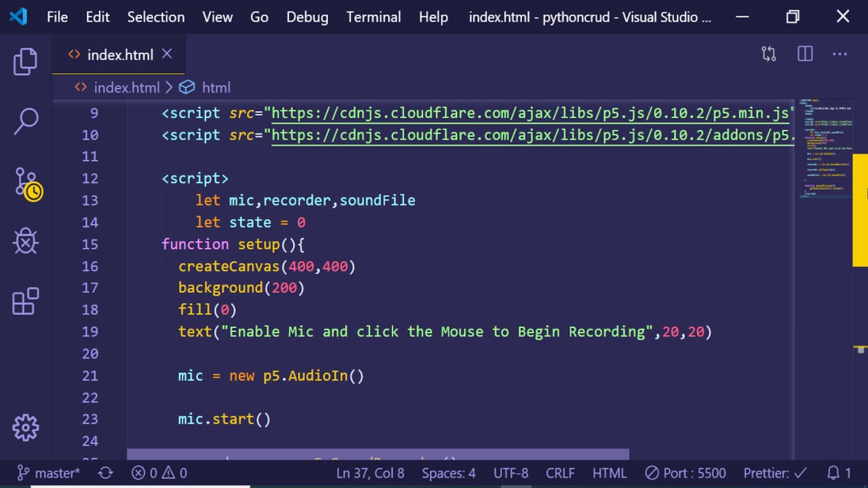Change the CRLF line ending setting
868x488 pixels.
(x=560, y=473)
